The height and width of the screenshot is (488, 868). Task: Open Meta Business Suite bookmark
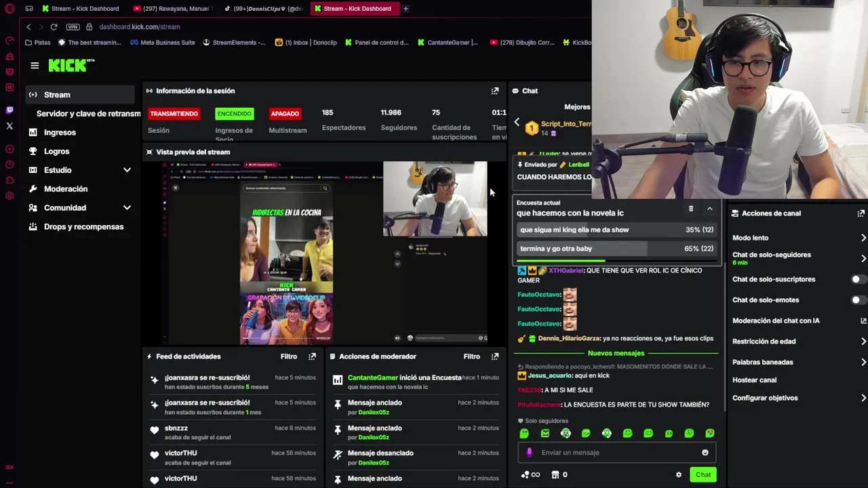click(161, 43)
